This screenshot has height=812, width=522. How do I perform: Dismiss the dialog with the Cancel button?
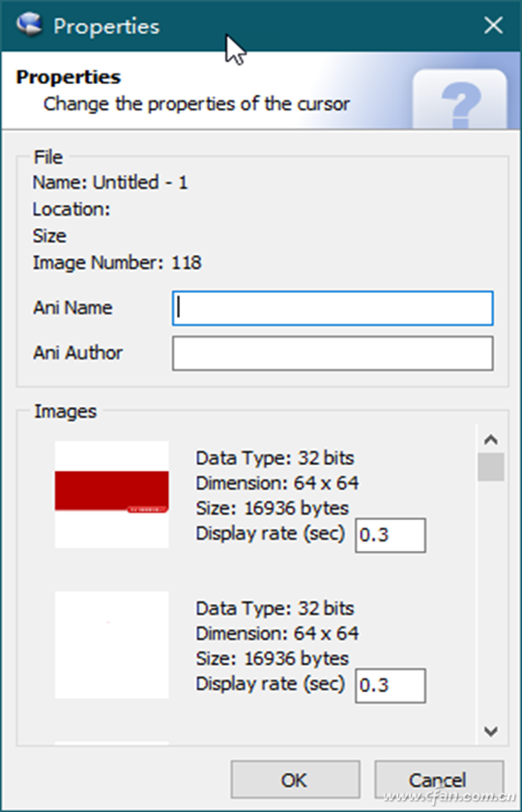[x=439, y=779]
